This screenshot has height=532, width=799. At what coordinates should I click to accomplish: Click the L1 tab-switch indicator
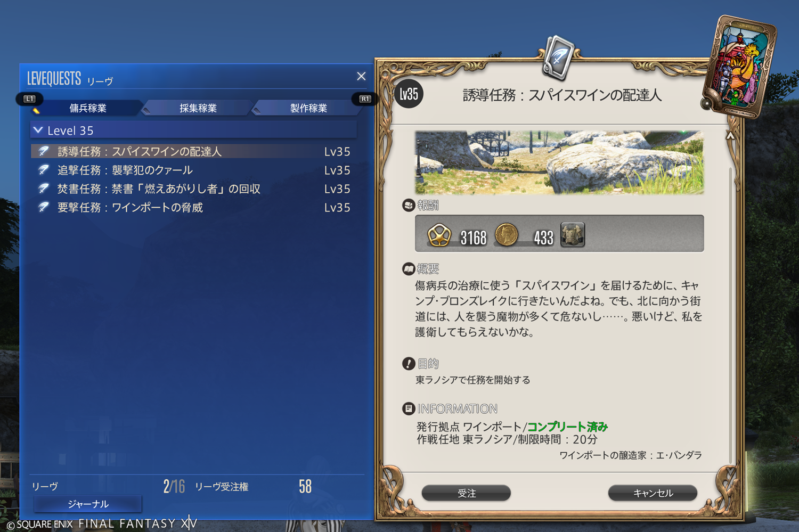click(29, 99)
